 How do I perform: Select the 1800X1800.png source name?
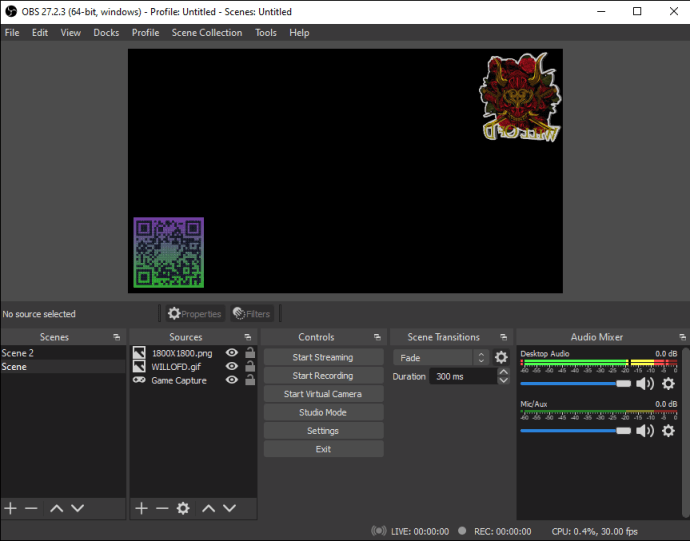pyautogui.click(x=182, y=353)
